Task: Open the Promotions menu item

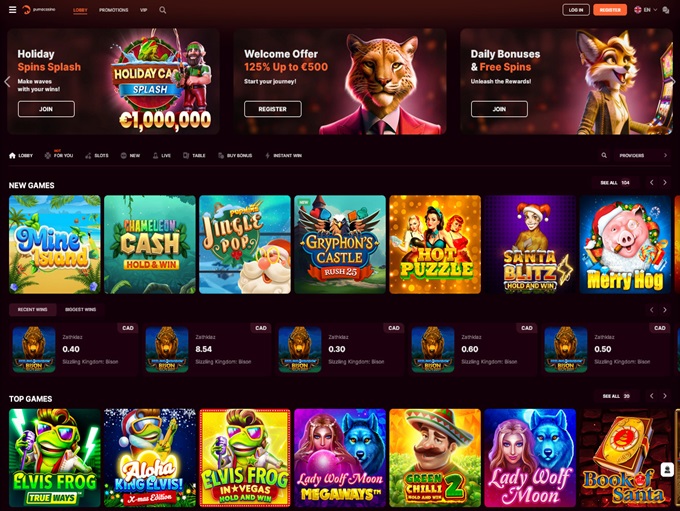Action: coord(114,10)
